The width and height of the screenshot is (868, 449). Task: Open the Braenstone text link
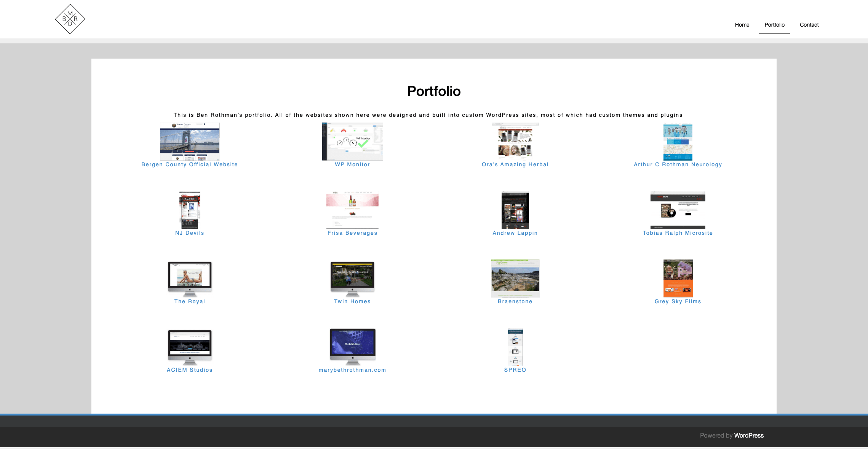click(x=515, y=301)
